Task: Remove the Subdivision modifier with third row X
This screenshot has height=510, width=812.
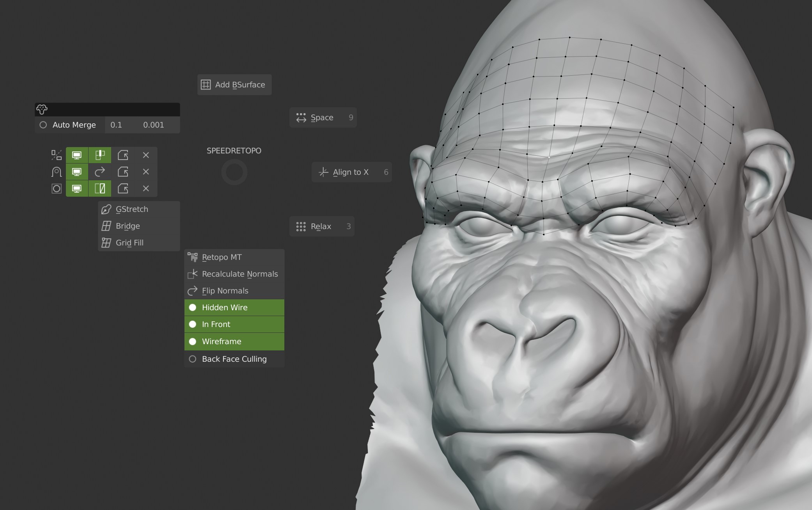Action: pyautogui.click(x=146, y=189)
